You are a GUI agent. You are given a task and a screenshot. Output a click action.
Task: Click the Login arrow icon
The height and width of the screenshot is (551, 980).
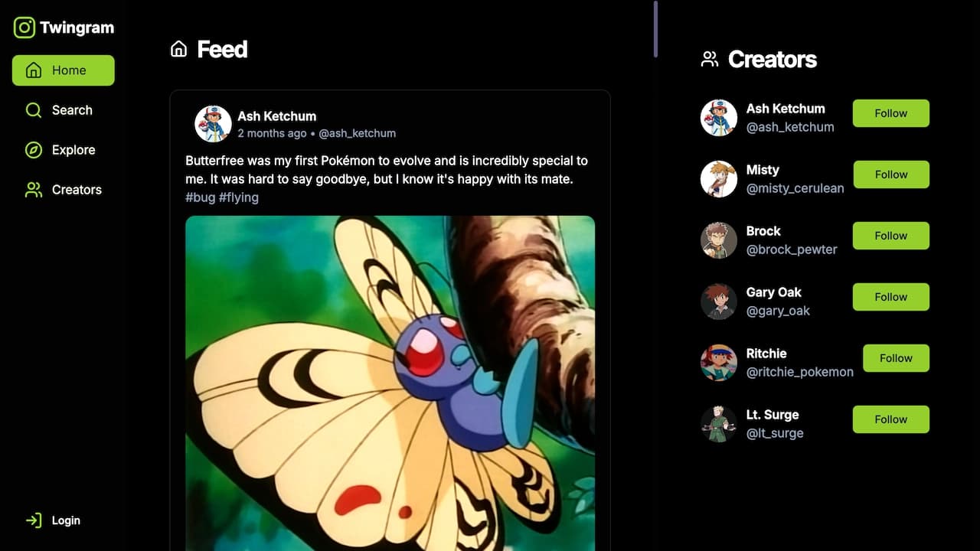(33, 520)
